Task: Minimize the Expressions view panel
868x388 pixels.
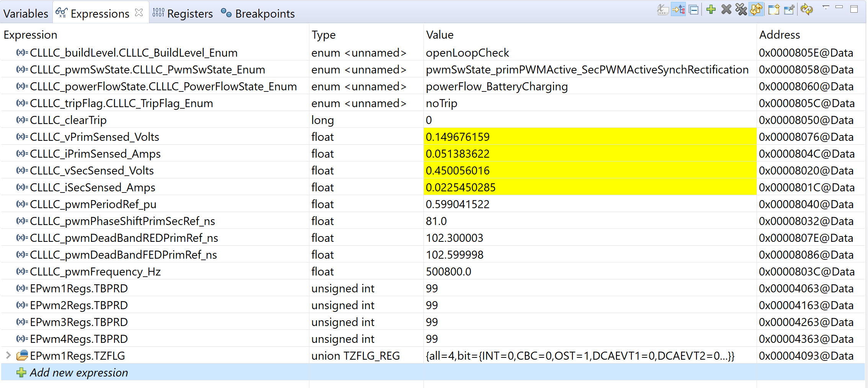Action: (839, 7)
